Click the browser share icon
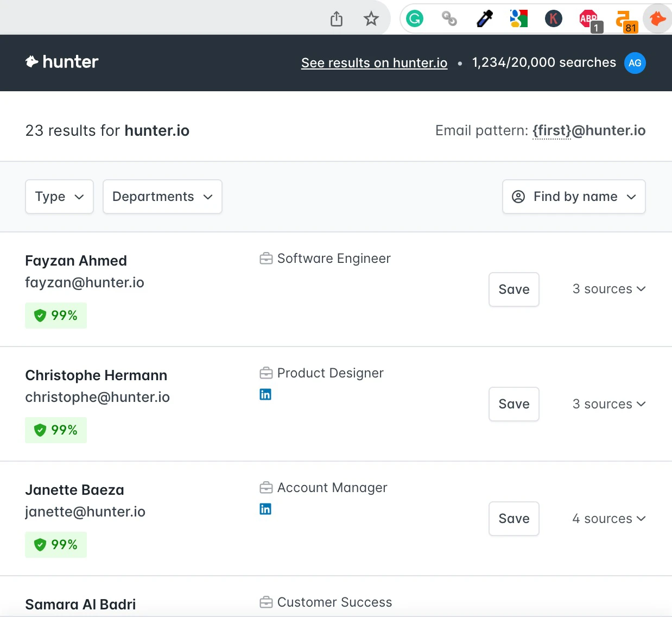672x617 pixels. 337,19
